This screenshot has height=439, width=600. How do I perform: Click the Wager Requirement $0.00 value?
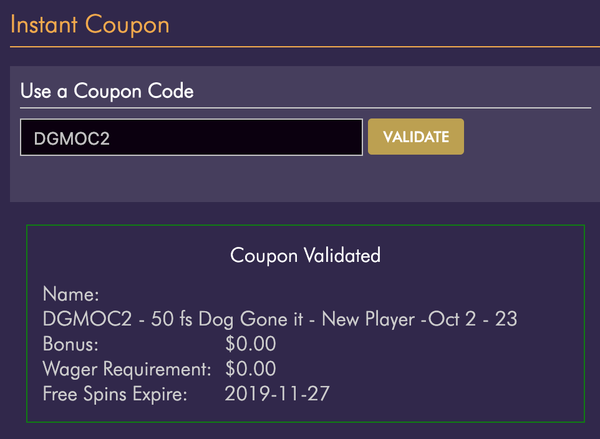tap(251, 369)
